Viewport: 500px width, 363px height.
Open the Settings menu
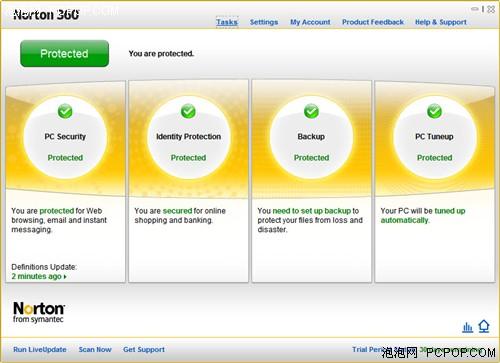coord(264,22)
